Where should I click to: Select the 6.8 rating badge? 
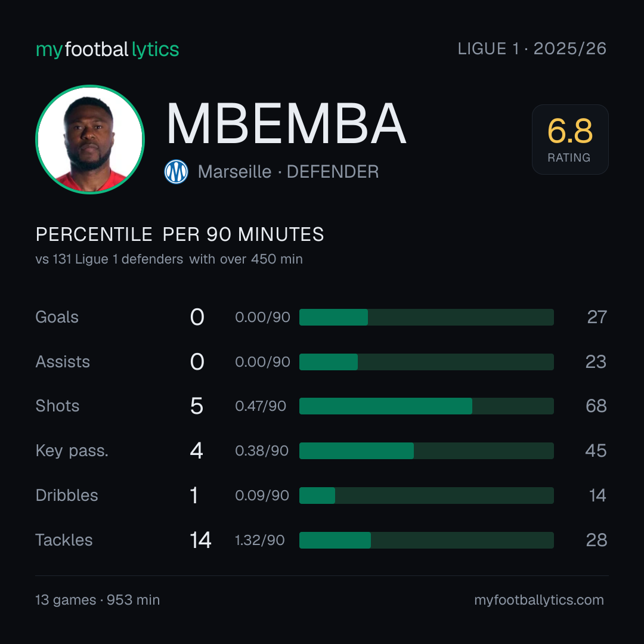pyautogui.click(x=570, y=139)
